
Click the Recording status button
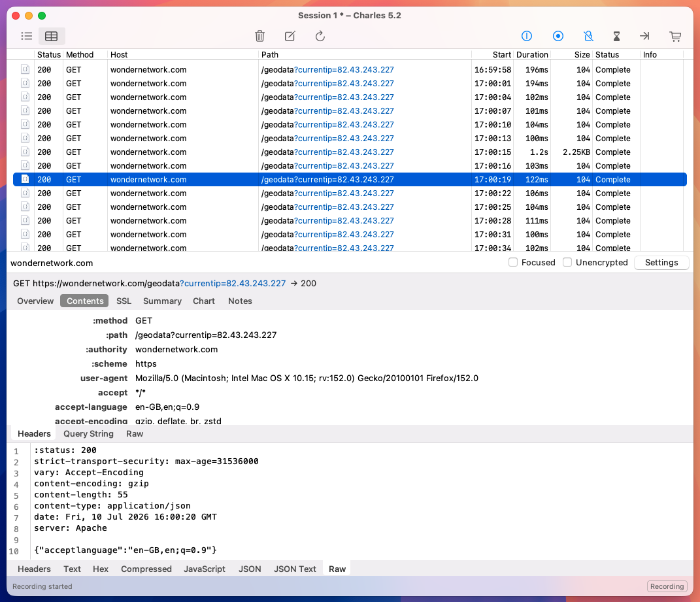click(667, 586)
